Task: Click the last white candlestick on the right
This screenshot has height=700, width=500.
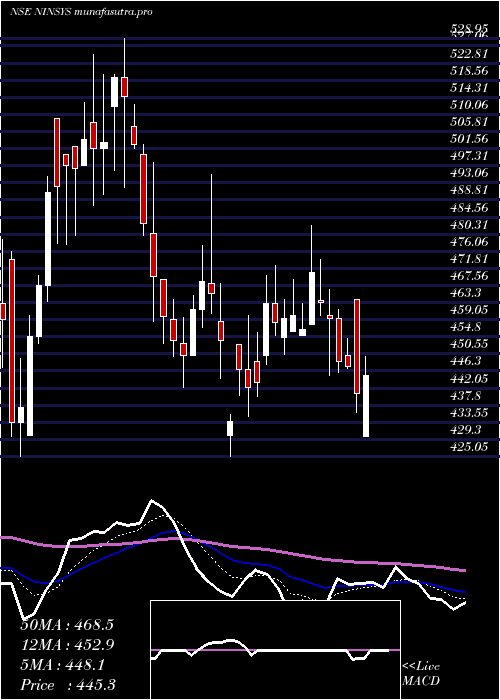Action: [366, 406]
